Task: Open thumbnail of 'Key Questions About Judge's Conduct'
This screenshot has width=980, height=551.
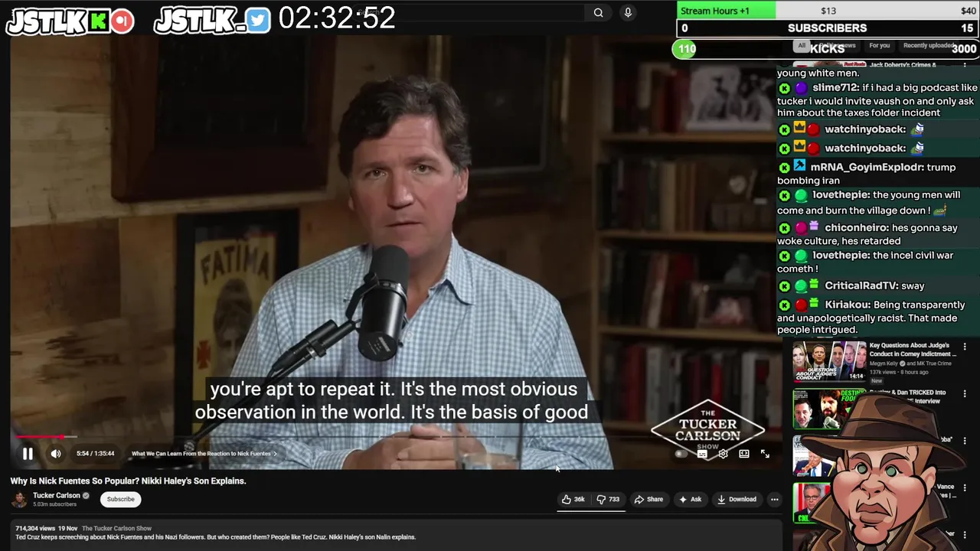Action: 829,361
